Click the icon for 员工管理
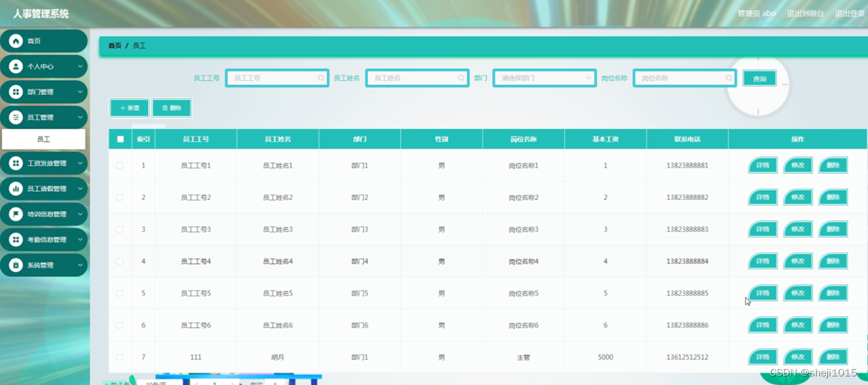Image resolution: width=868 pixels, height=385 pixels. [16, 117]
